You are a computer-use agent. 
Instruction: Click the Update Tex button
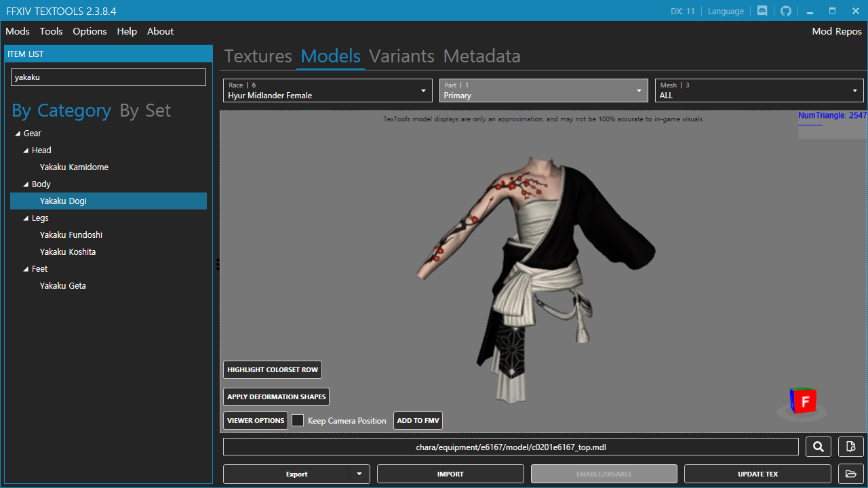757,474
